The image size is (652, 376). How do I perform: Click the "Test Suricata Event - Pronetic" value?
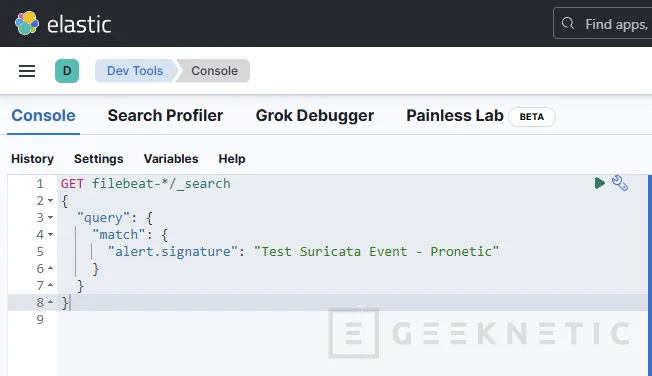[376, 252]
